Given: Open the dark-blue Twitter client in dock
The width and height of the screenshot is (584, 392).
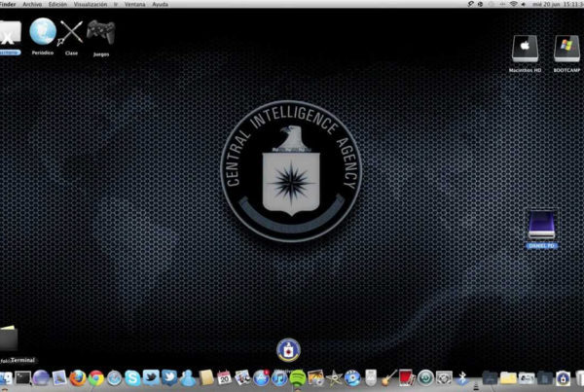Looking at the screenshot, I should click(169, 377).
